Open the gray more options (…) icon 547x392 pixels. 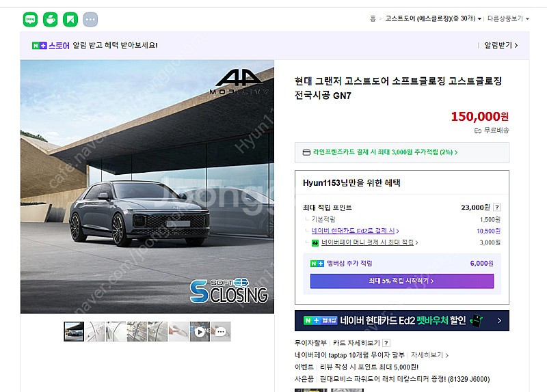pyautogui.click(x=90, y=19)
